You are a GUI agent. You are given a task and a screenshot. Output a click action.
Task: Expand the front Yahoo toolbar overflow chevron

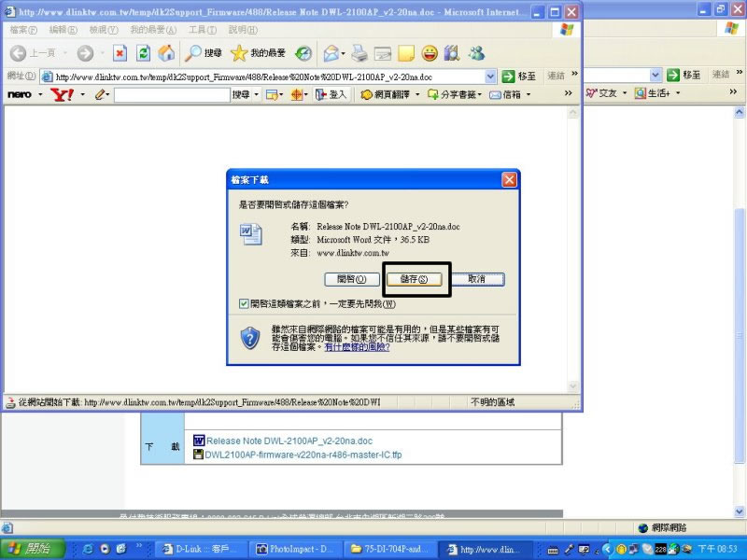pyautogui.click(x=569, y=93)
